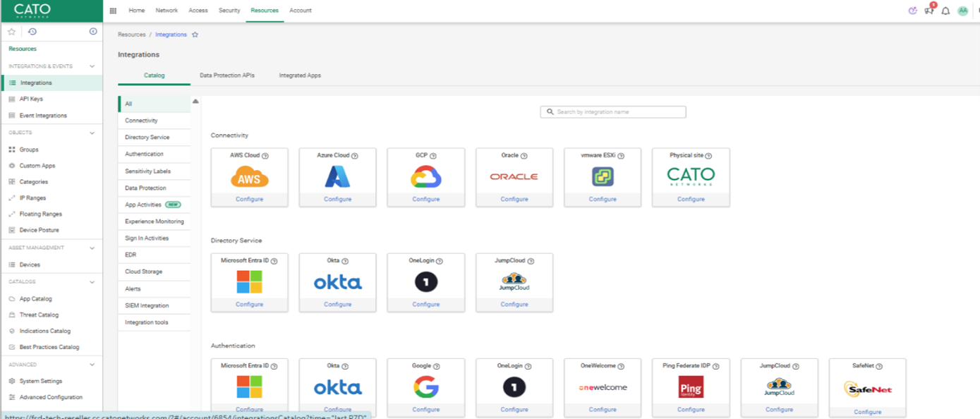The image size is (980, 419).
Task: Click the Google authentication logo
Action: coord(426,387)
